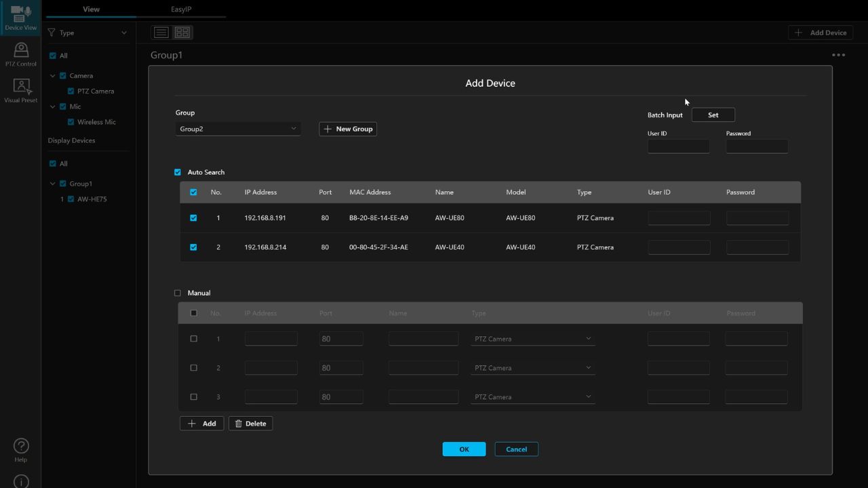Select MAC address B8-20-8E-14-EE-A9
The image size is (868, 488).
click(x=378, y=218)
